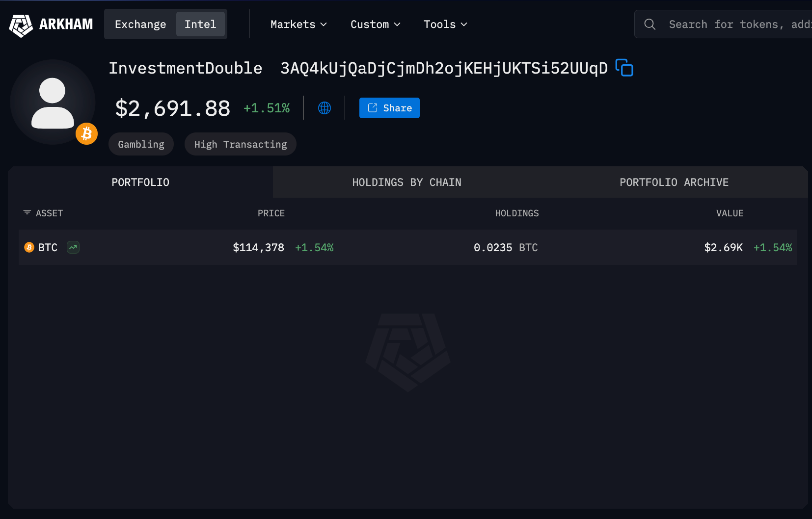Click the InvestmentDouble entity name
Viewport: 812px width, 519px height.
click(186, 68)
